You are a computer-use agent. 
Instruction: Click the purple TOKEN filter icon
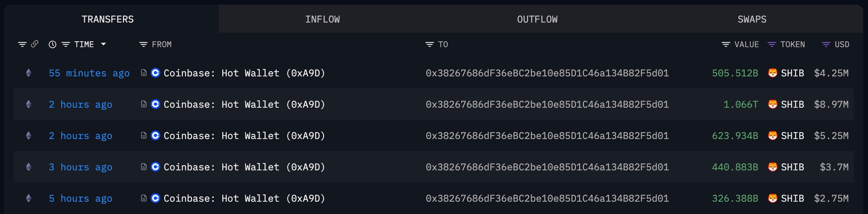coord(771,44)
